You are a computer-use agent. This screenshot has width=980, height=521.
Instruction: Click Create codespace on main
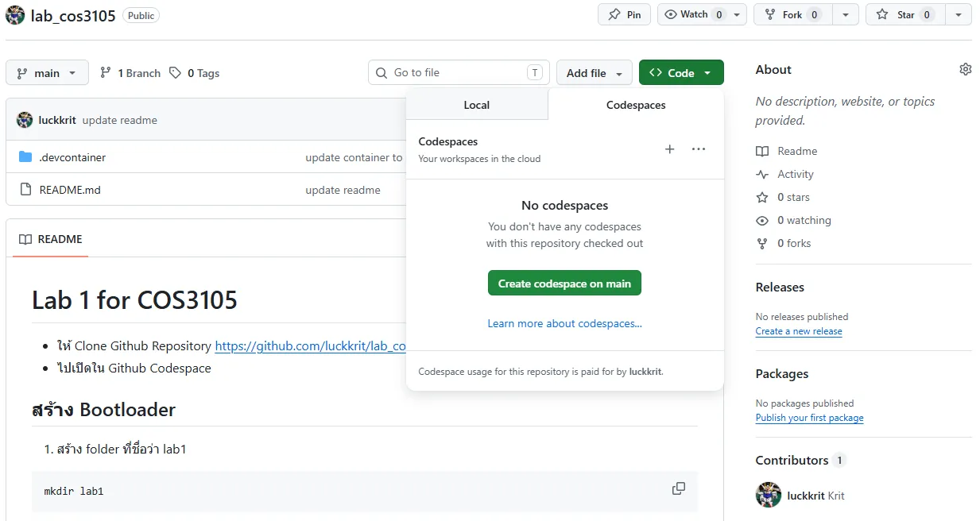pos(564,284)
